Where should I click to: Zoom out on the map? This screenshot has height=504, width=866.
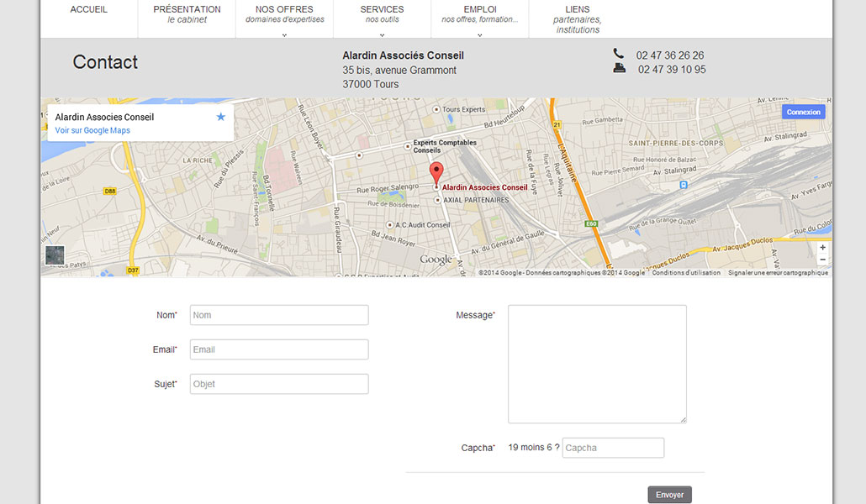[x=822, y=260]
